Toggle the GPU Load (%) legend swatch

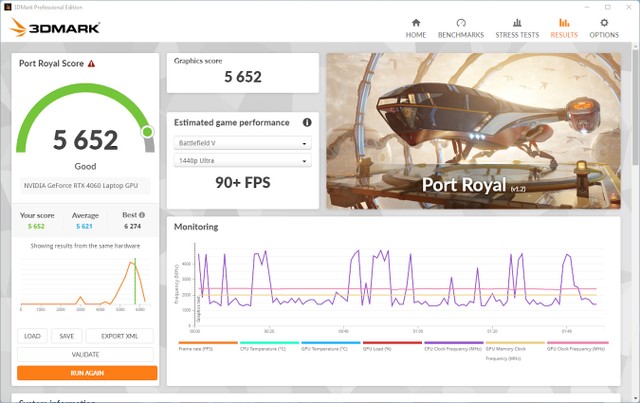tap(392, 343)
